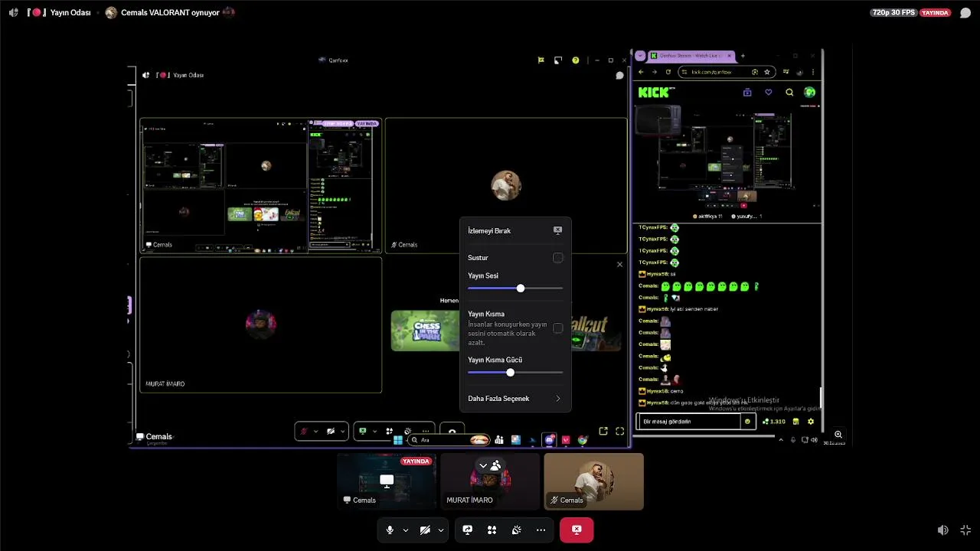Exit fullscreen using the bottom right icon
The image size is (980, 551).
pyautogui.click(x=965, y=530)
